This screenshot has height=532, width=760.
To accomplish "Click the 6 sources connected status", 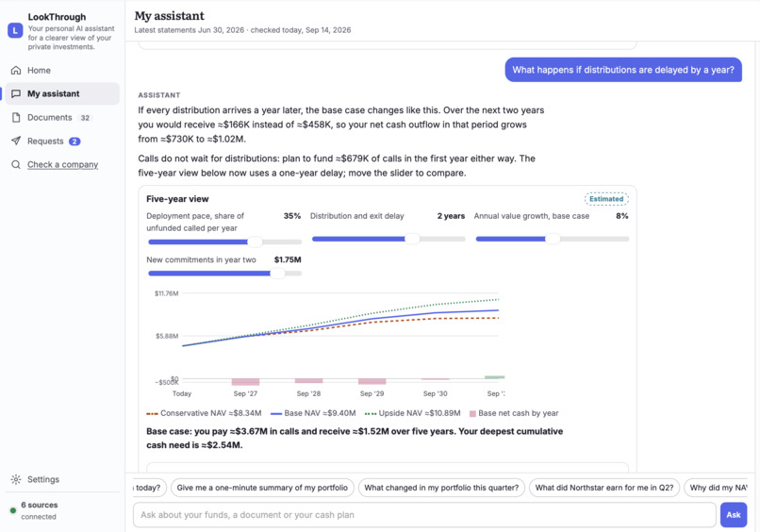I will tap(39, 510).
